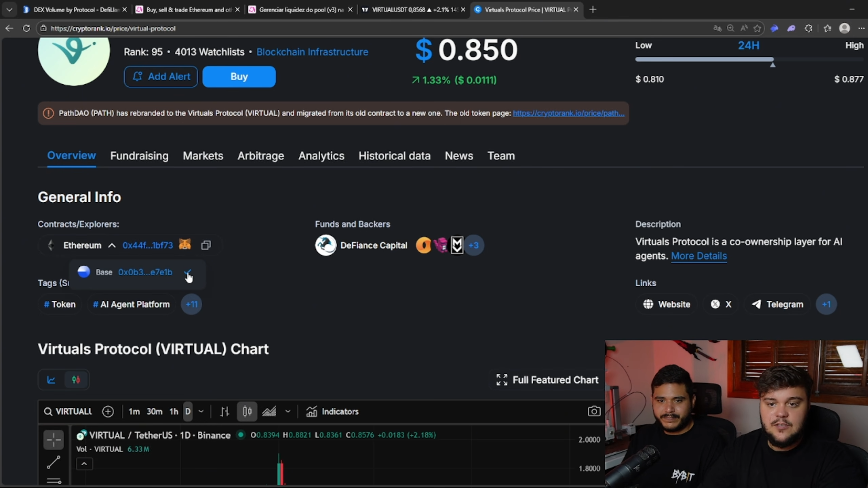Click the # AI Agent Platform tag
The image size is (868, 488).
coord(131,304)
